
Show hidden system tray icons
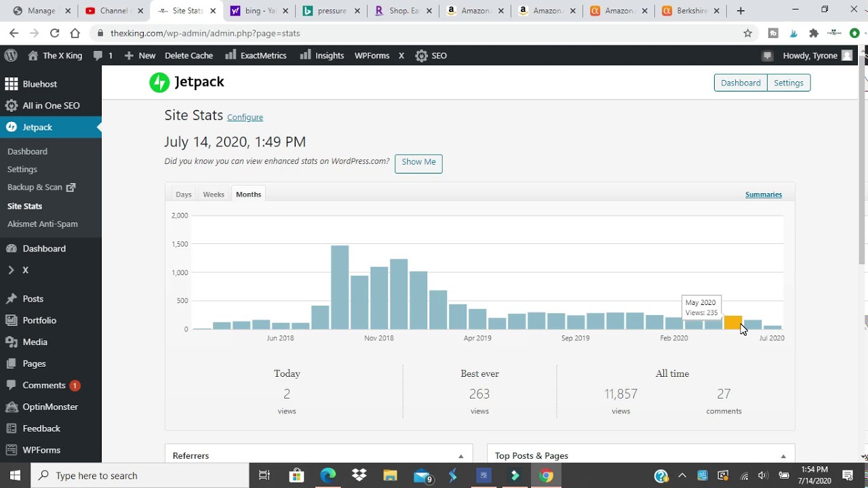tap(682, 476)
